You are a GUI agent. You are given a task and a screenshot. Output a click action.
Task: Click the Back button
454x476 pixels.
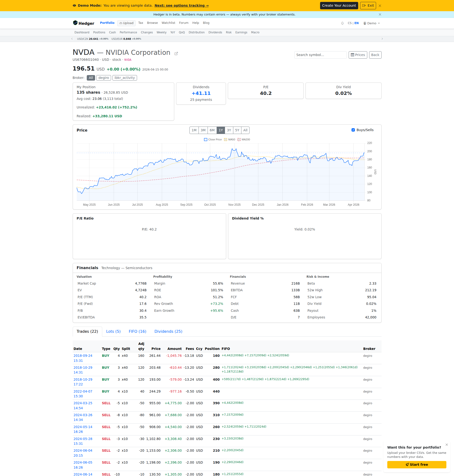click(x=375, y=55)
